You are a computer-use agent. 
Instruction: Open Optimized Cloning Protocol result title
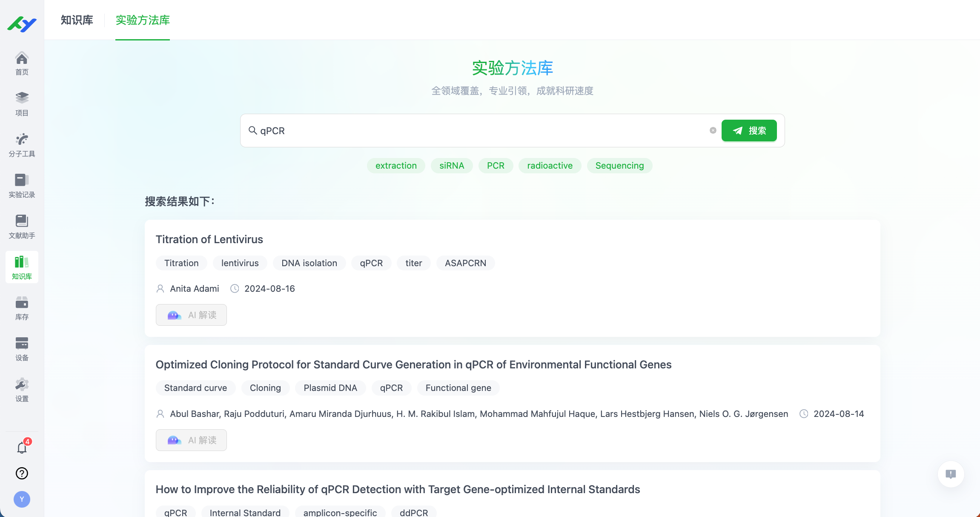click(x=413, y=365)
